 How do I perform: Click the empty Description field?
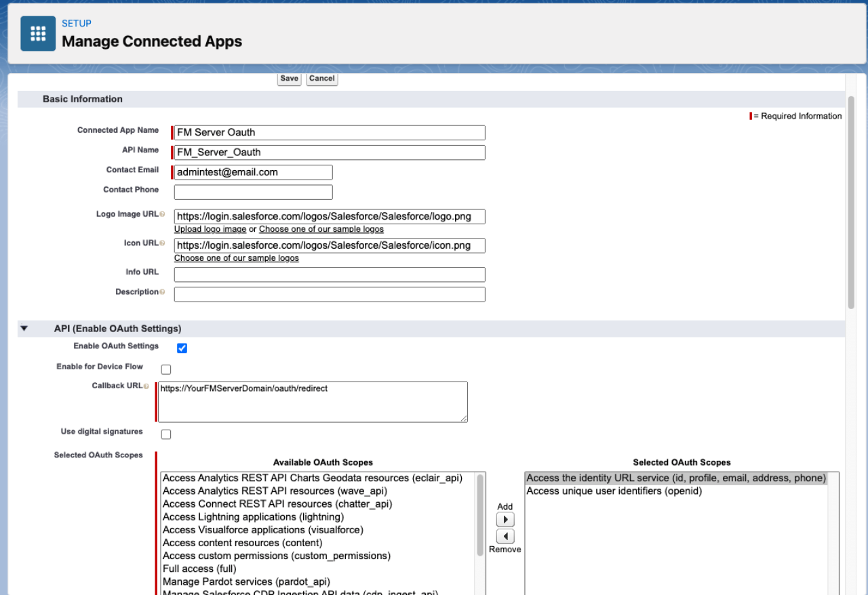(330, 294)
